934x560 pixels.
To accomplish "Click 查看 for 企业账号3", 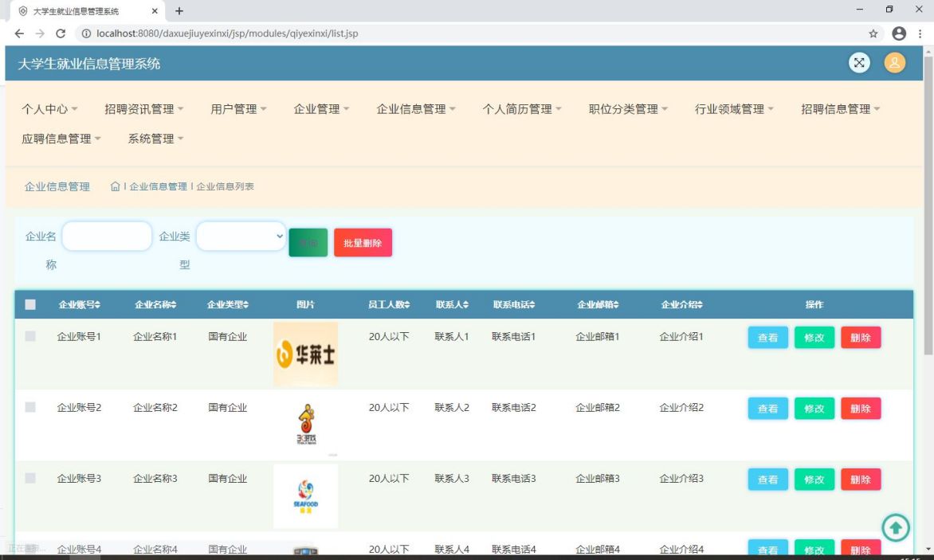I will tap(767, 479).
